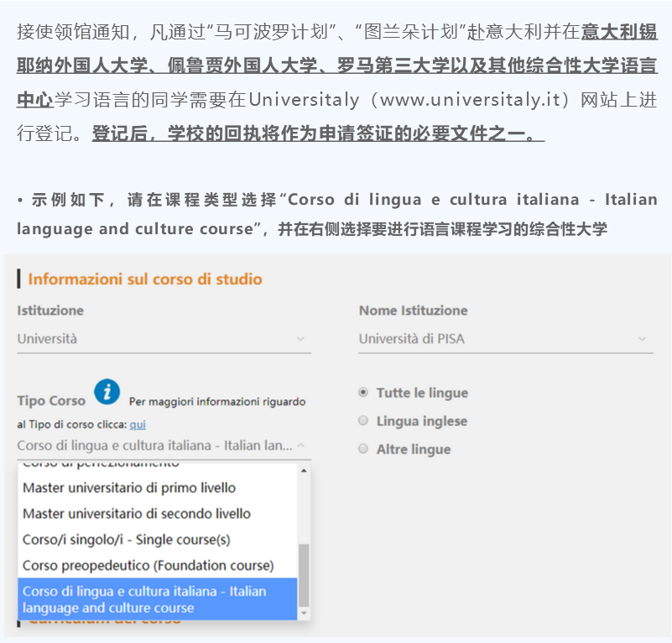Screen dimensions: 672x643
Task: Click the chevron arrow in Nome Istituzione field
Action: 642,339
